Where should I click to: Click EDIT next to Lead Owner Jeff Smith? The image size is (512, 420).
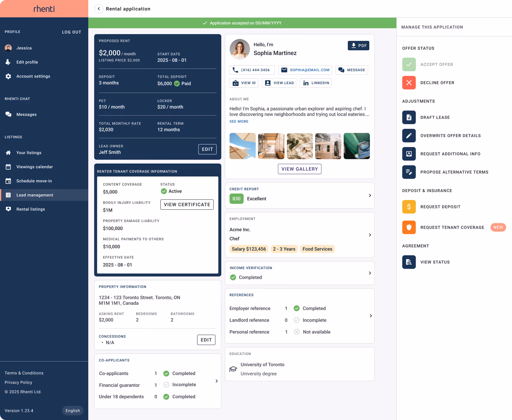(x=207, y=149)
